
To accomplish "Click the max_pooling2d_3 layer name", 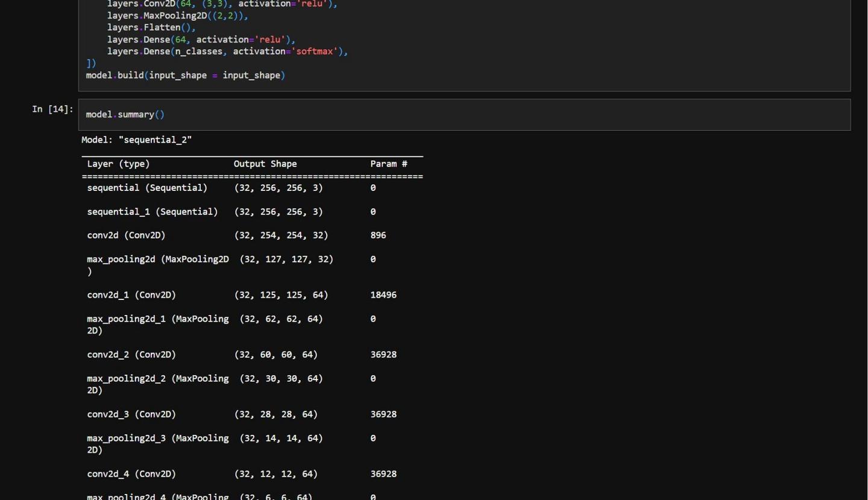I will point(158,444).
